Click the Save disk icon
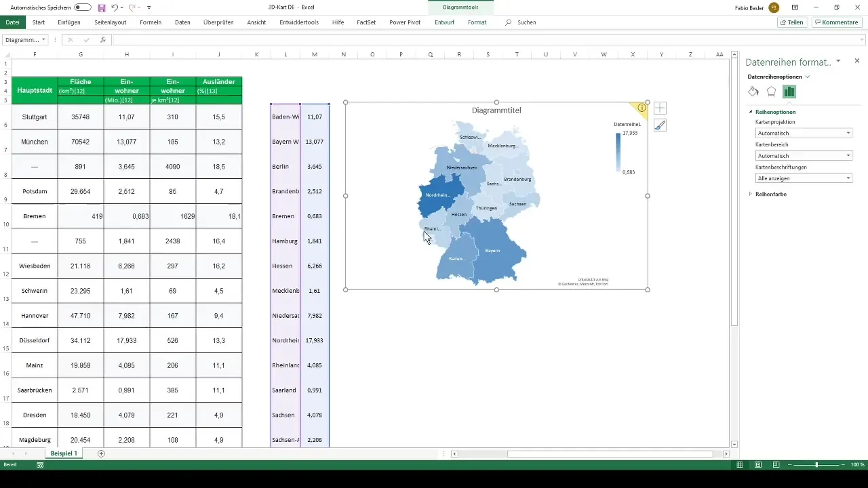Viewport: 868px width, 488px height. click(x=102, y=7)
